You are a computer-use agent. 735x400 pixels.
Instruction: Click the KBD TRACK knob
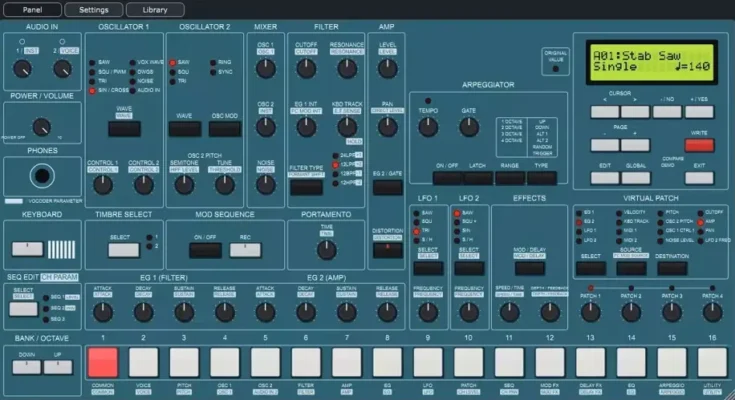tap(347, 127)
